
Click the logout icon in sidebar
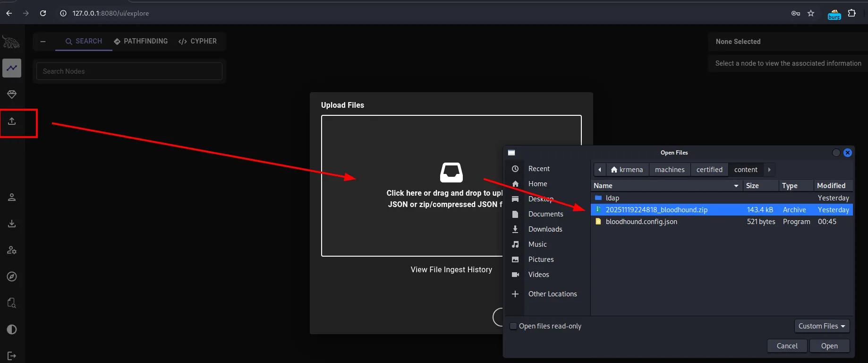[12, 356]
